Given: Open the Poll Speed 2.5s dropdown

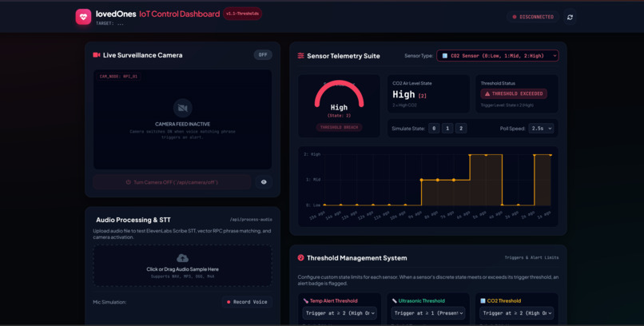Looking at the screenshot, I should 541,129.
